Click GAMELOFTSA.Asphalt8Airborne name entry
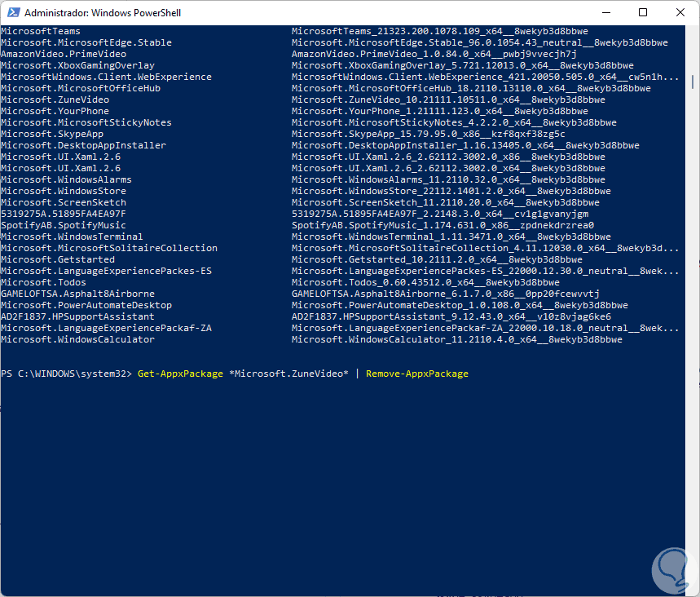 pyautogui.click(x=77, y=294)
